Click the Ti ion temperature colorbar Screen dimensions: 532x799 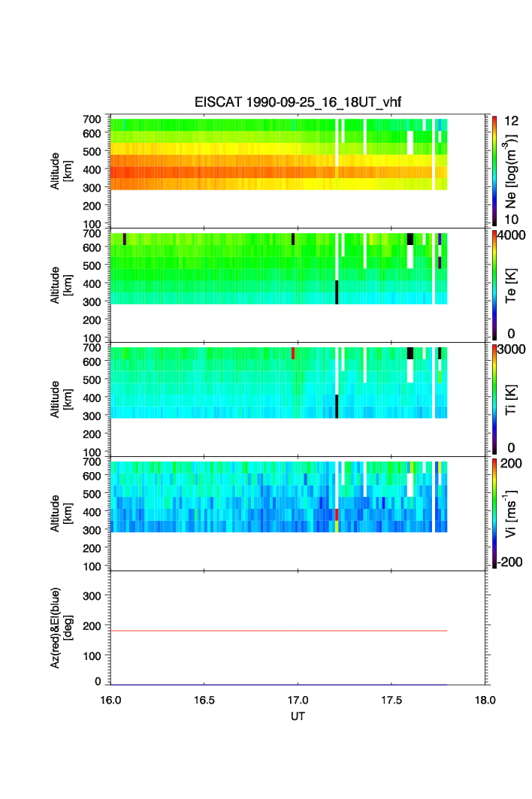494,399
